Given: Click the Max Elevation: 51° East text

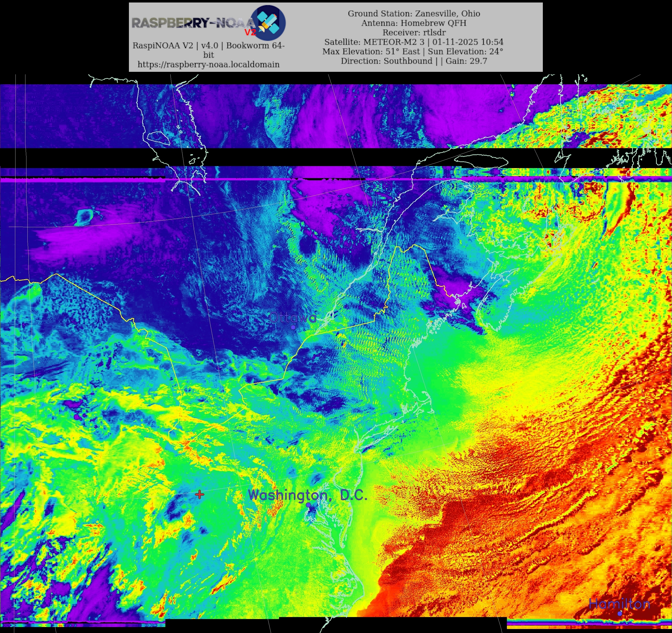Looking at the screenshot, I should click(371, 51).
